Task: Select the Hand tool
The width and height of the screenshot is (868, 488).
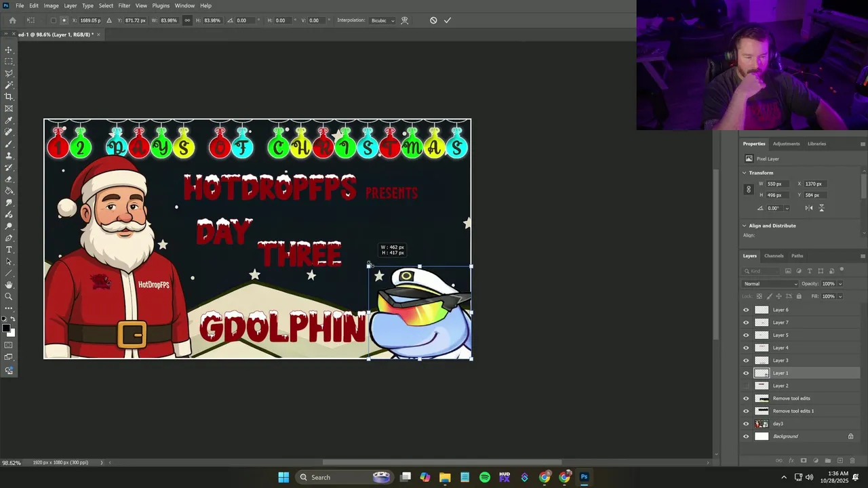Action: 9,285
